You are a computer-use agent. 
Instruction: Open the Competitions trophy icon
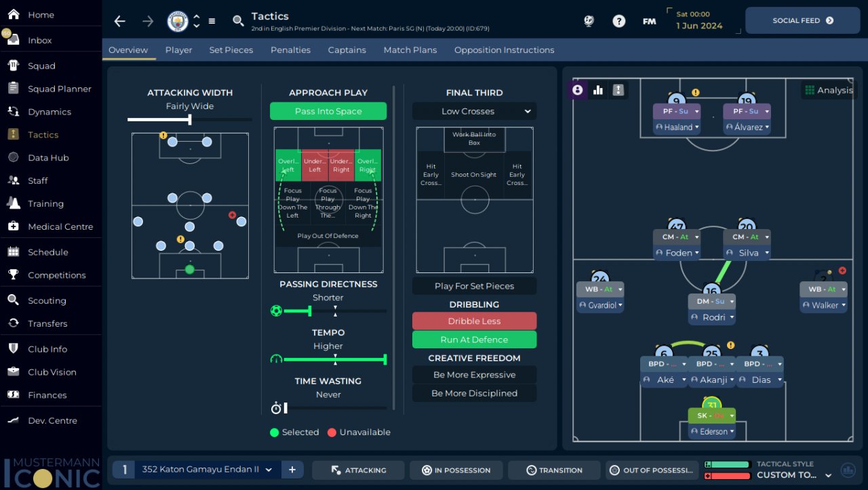[13, 274]
